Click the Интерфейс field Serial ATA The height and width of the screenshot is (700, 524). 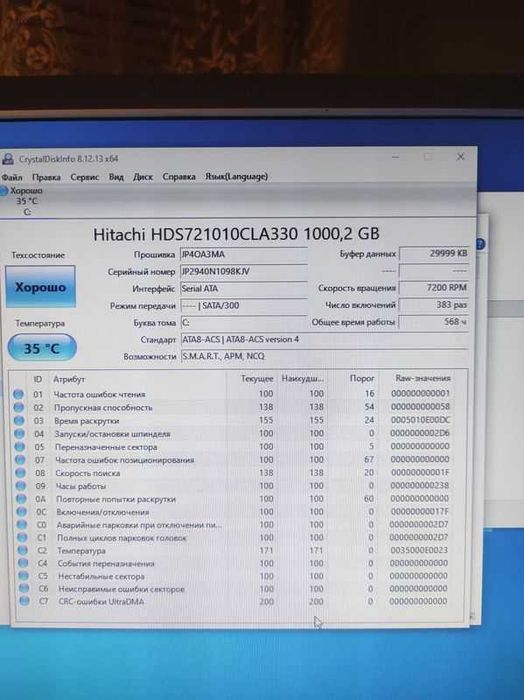(x=244, y=289)
